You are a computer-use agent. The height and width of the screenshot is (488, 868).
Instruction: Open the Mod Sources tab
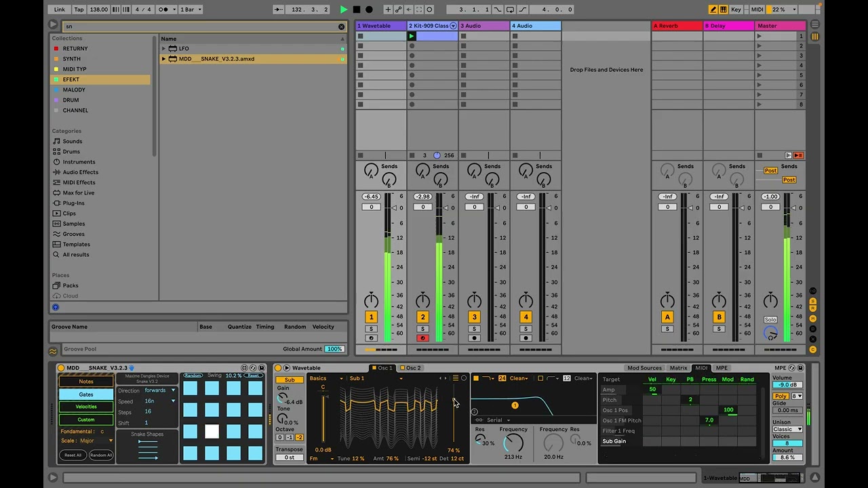644,368
